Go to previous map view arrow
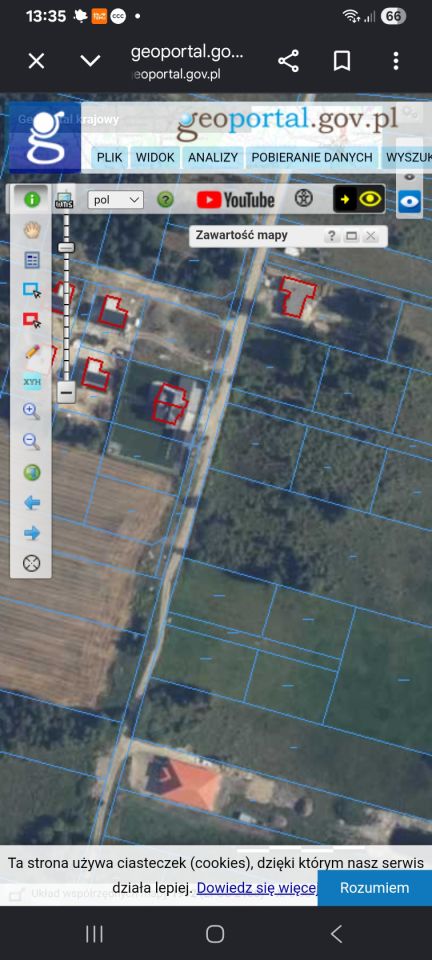The width and height of the screenshot is (432, 960). click(31, 503)
